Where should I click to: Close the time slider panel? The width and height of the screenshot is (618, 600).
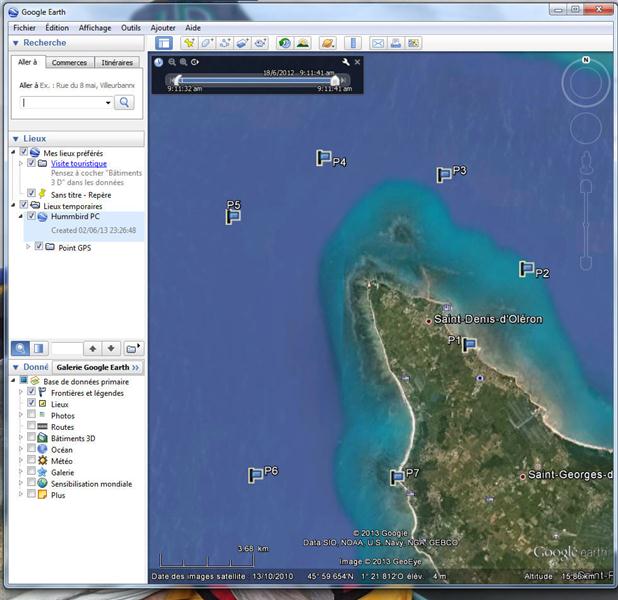coord(357,62)
